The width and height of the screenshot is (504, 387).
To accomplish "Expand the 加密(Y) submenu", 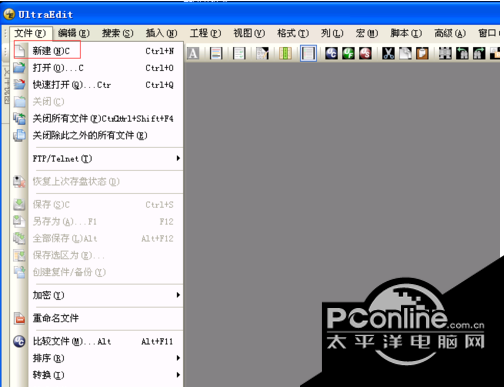I will [97, 295].
